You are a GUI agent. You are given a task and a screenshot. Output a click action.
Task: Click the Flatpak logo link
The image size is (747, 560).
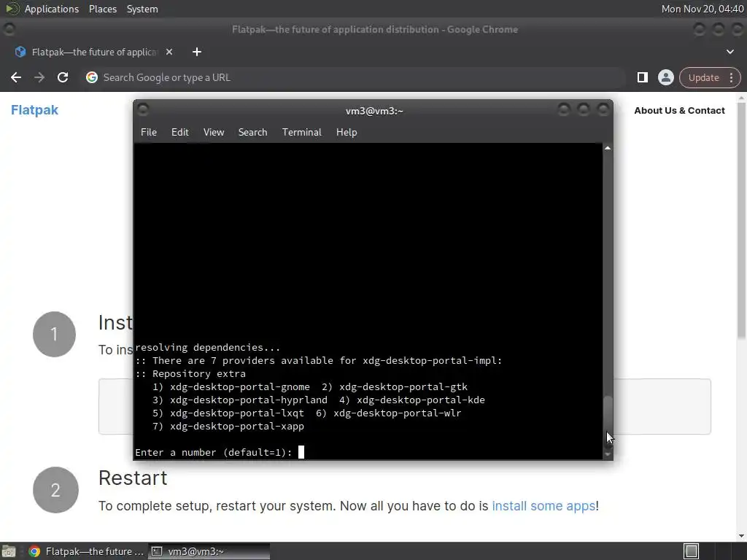[34, 110]
